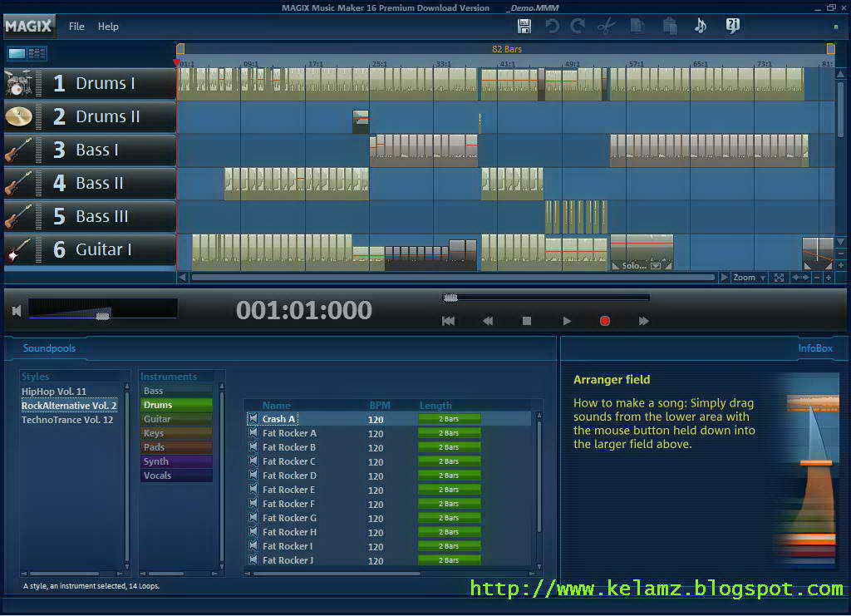Preview the Crash A loop speaker icon
This screenshot has height=616, width=851.
tap(253, 418)
